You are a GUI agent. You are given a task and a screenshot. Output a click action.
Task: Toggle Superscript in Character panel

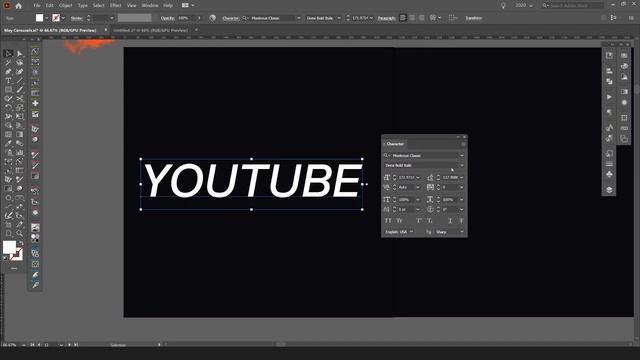pos(419,221)
